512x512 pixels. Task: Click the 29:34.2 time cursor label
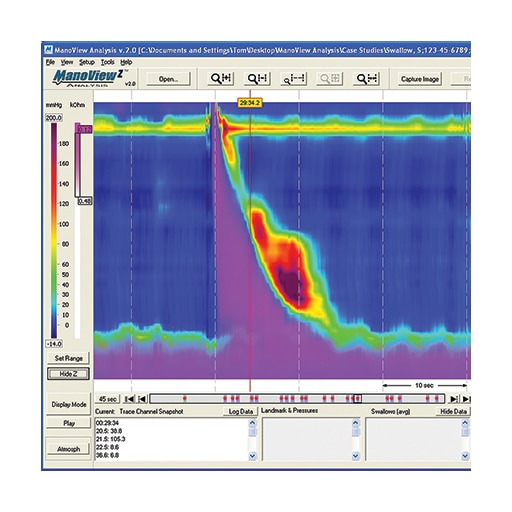pyautogui.click(x=250, y=103)
